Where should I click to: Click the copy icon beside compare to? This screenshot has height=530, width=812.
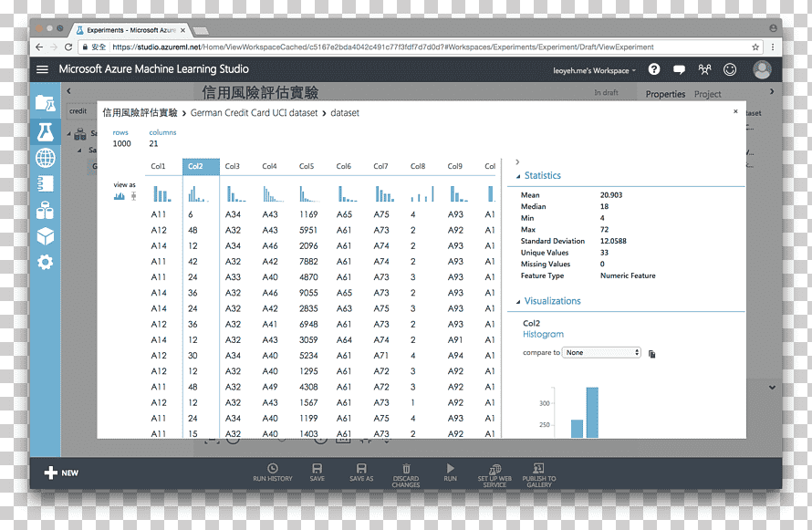tap(652, 354)
